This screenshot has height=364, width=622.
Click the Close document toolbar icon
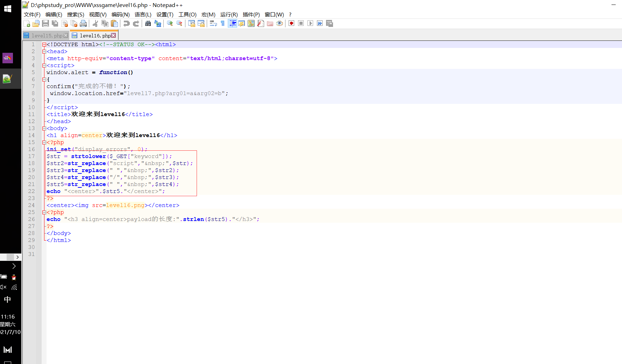pyautogui.click(x=64, y=23)
